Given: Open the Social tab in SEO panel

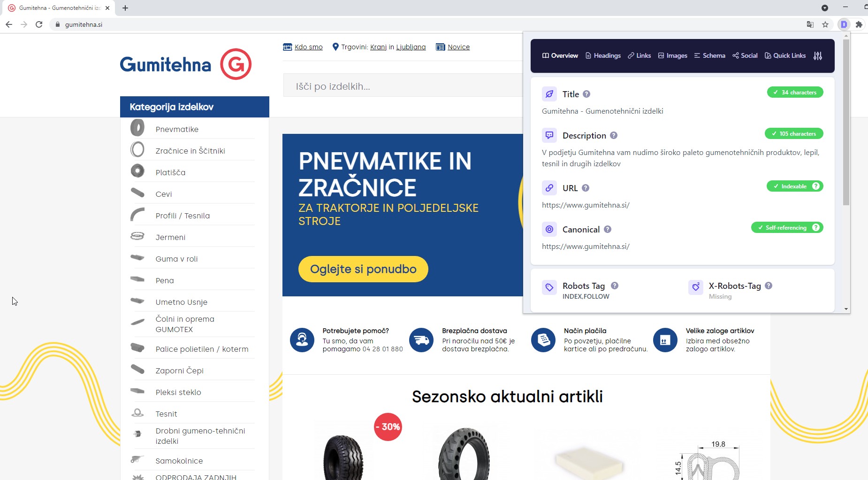Looking at the screenshot, I should (745, 55).
